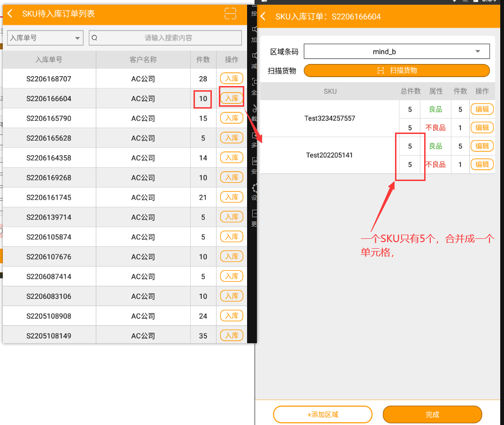Click 入库 for order S2206168707
The image size is (504, 425).
232,79
